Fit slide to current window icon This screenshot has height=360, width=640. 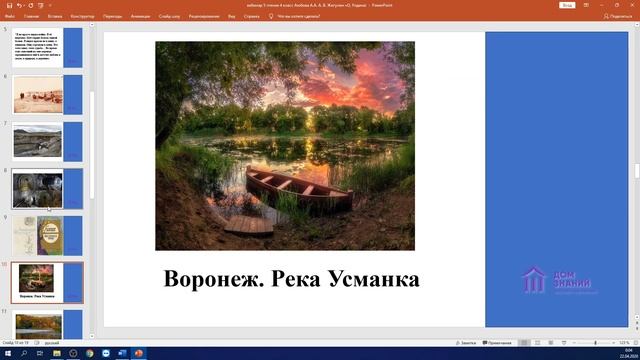pos(636,343)
